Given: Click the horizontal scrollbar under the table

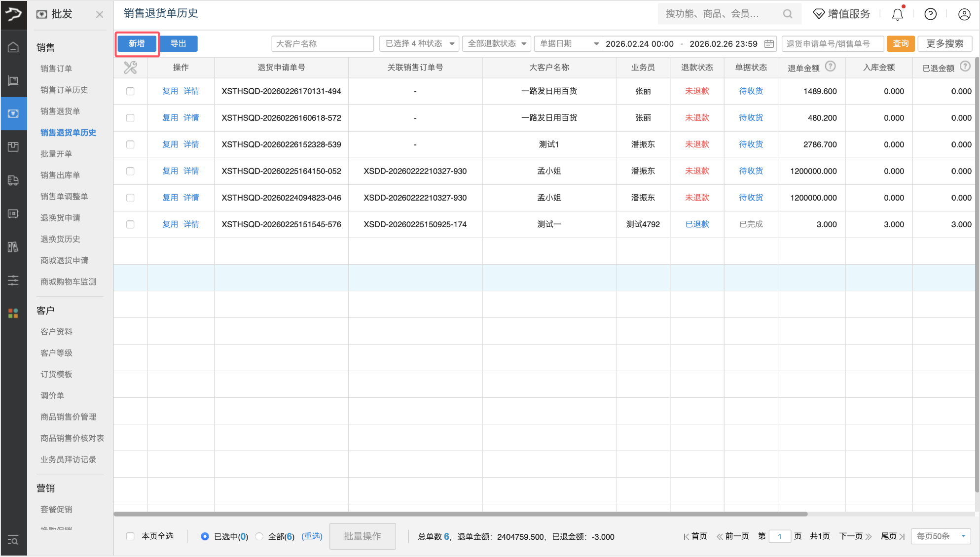Looking at the screenshot, I should coord(460,514).
